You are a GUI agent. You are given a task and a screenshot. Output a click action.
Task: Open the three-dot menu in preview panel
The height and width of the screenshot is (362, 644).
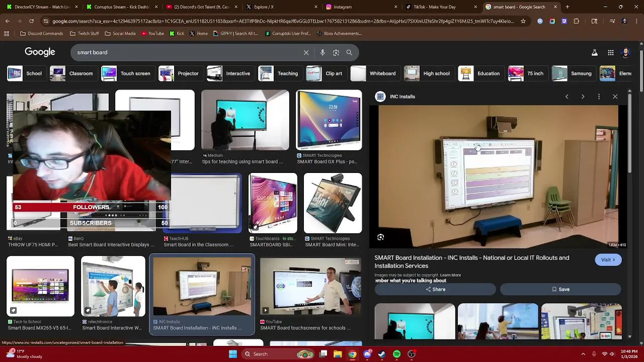click(x=599, y=97)
